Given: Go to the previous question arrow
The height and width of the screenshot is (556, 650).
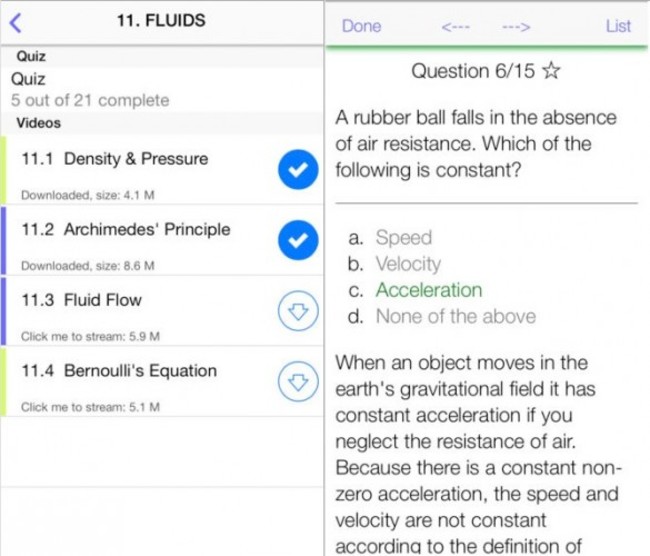Looking at the screenshot, I should [455, 27].
